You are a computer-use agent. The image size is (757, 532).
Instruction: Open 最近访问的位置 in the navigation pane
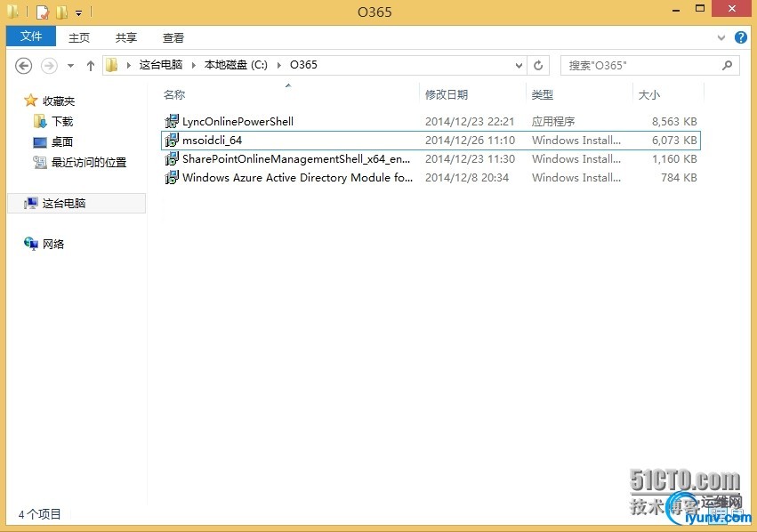(x=89, y=162)
